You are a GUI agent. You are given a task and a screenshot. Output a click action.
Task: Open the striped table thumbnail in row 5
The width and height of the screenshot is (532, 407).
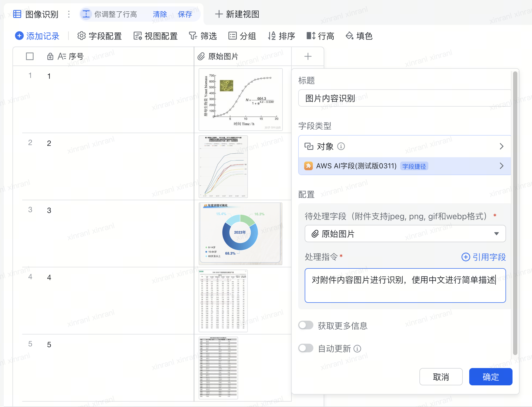(218, 368)
